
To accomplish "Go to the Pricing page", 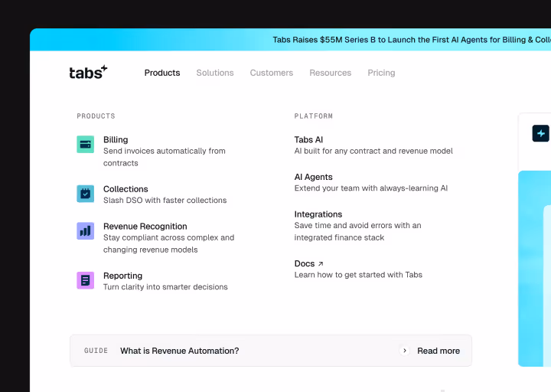I will click(381, 73).
